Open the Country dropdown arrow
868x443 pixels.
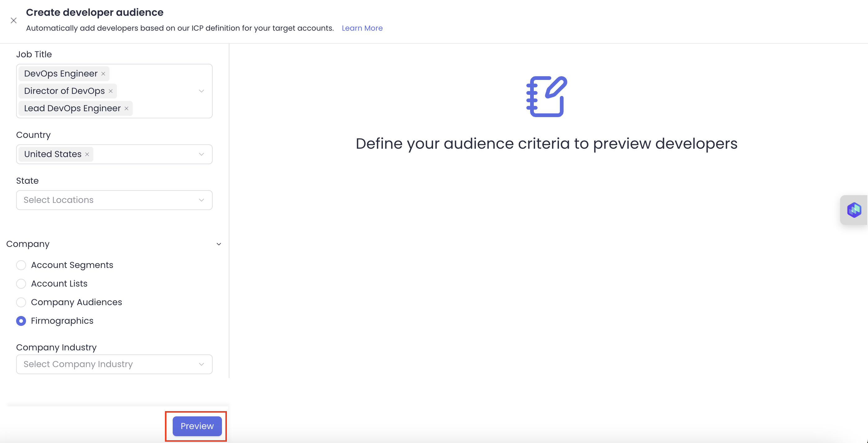coord(201,154)
